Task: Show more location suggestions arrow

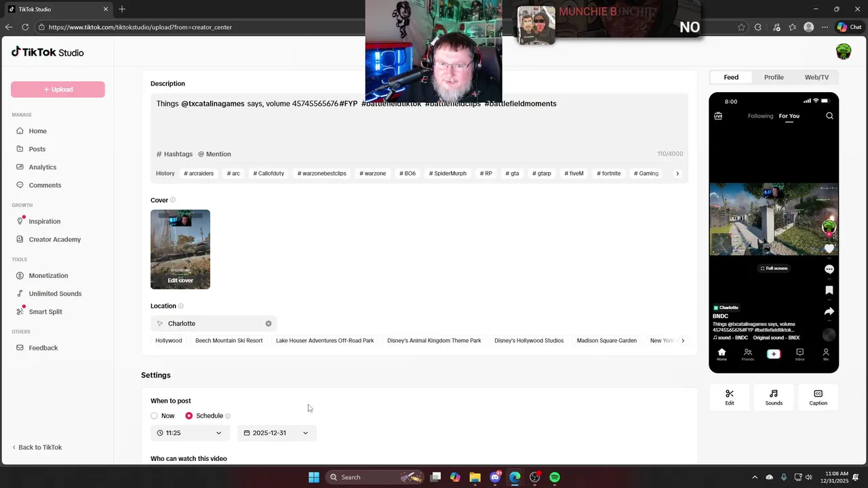Action: pyautogui.click(x=683, y=341)
